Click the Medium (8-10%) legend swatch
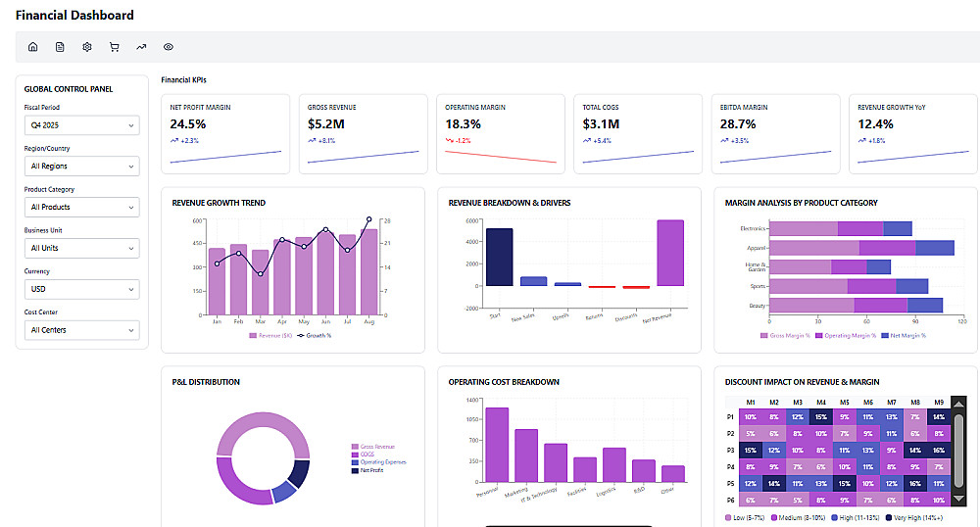Image resolution: width=980 pixels, height=527 pixels. (x=774, y=517)
